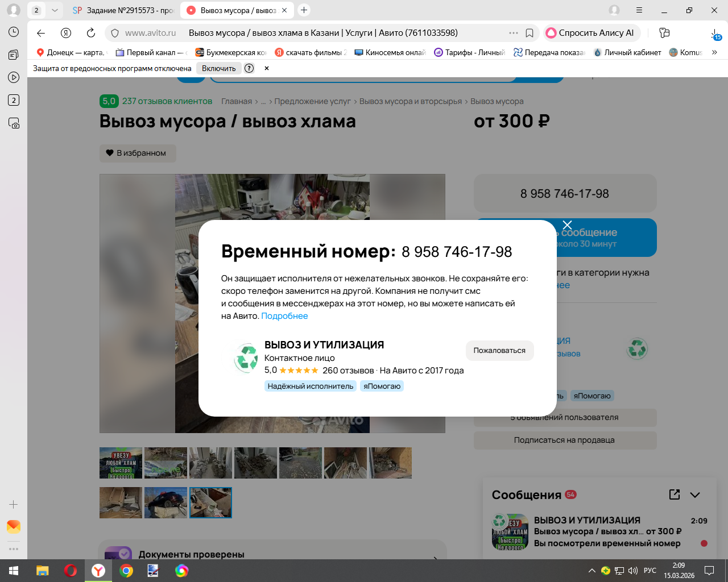Open browsing history in the sidebar
Screen dimensions: 728x582
tap(14, 32)
